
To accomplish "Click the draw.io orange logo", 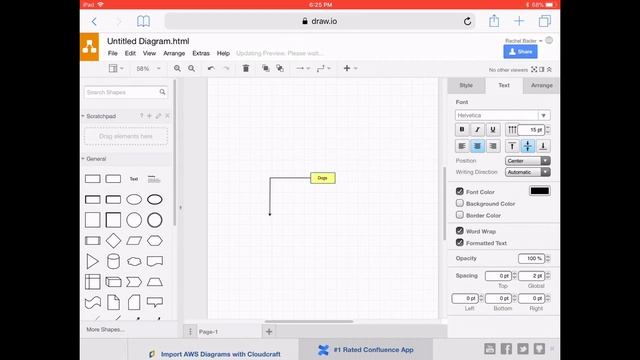I will coord(89,47).
